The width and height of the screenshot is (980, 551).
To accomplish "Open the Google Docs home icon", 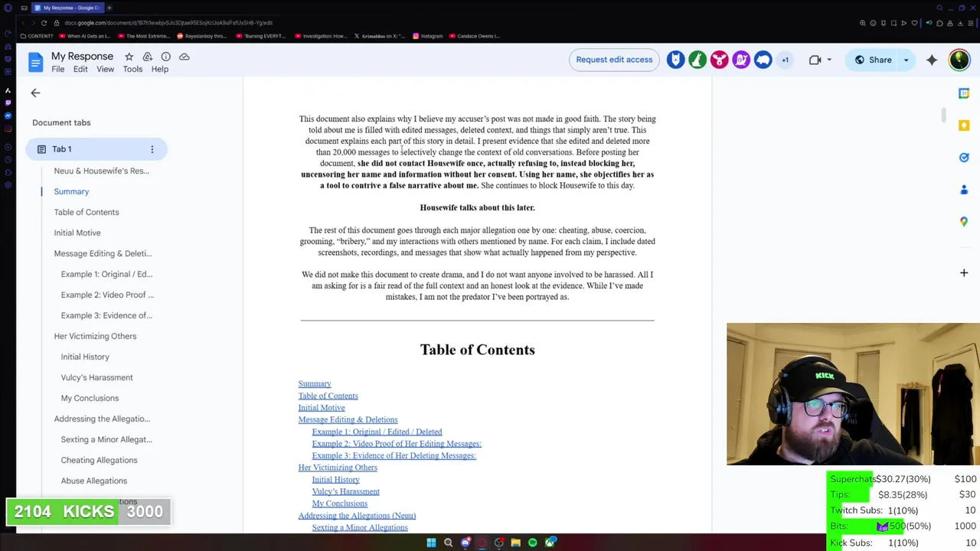I will (35, 62).
